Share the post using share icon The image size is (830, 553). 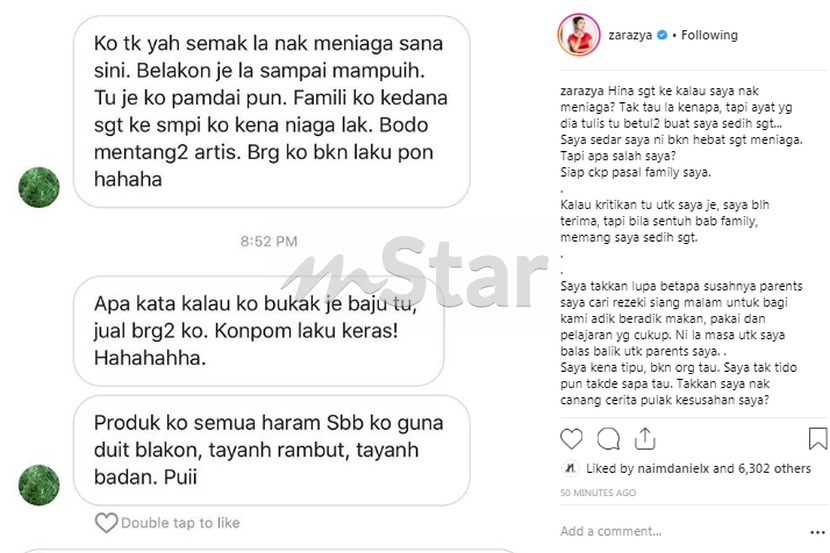tap(645, 439)
